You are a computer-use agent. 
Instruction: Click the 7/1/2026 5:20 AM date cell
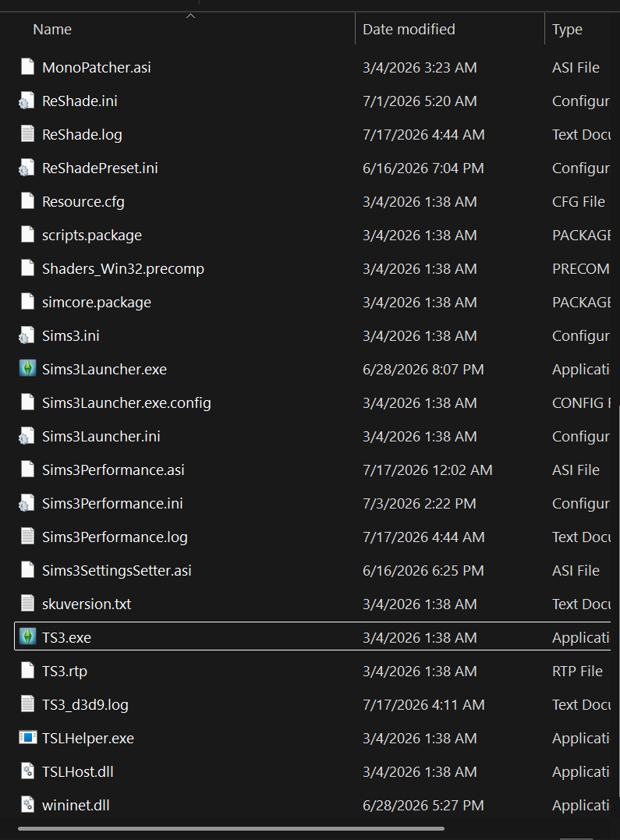[x=420, y=101]
